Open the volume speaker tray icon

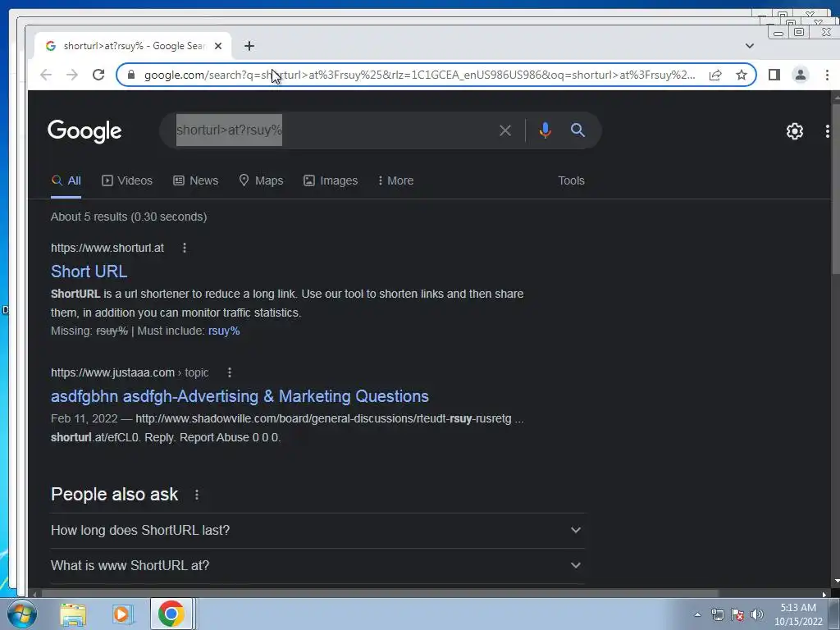coord(757,614)
